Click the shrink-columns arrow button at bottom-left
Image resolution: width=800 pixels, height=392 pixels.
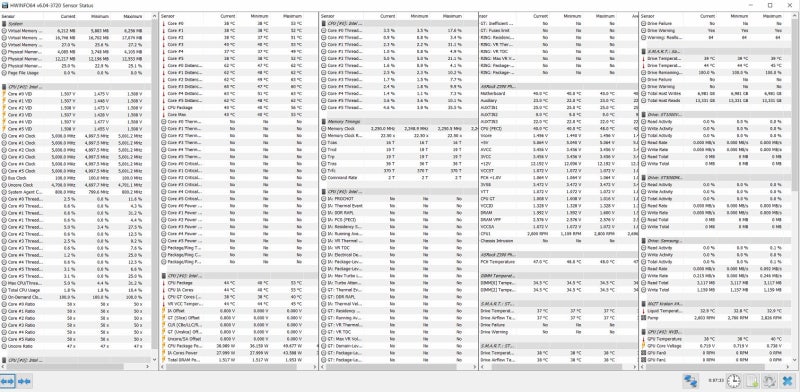point(24,381)
